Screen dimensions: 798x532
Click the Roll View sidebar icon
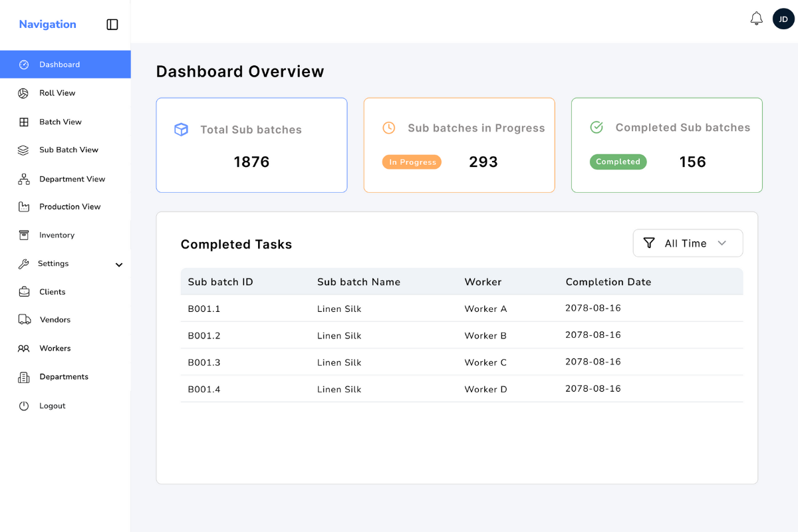point(23,93)
